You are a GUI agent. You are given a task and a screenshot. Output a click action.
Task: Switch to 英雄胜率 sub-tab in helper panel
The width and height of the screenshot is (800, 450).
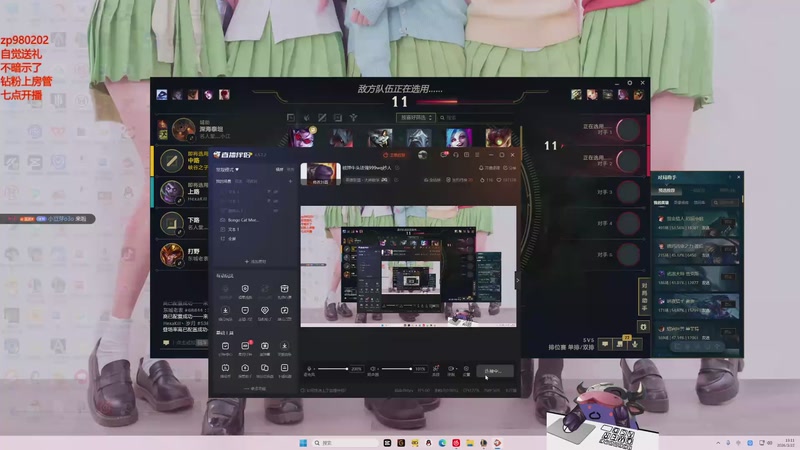pyautogui.click(x=681, y=203)
